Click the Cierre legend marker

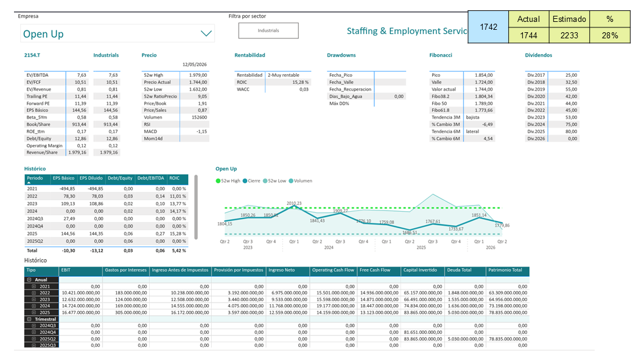(245, 181)
